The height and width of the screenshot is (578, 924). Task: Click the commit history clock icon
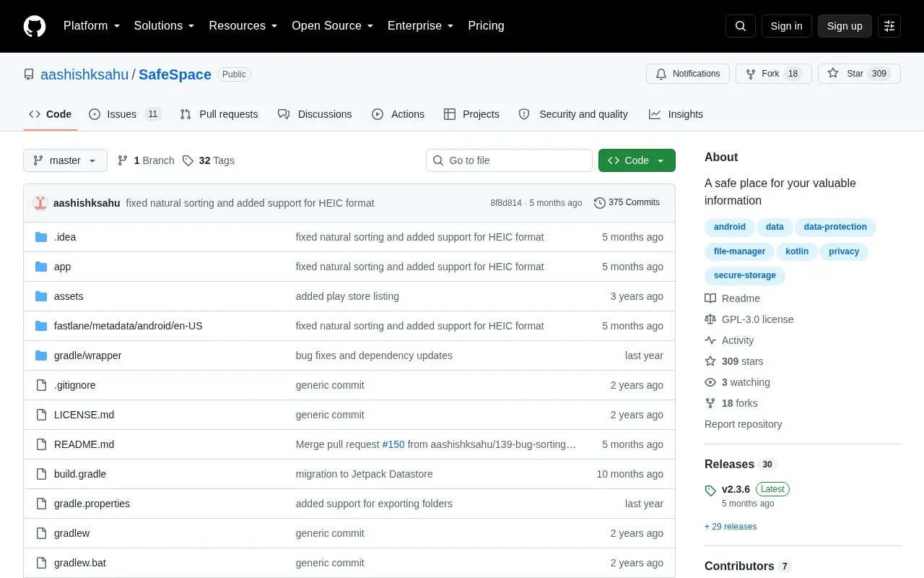point(600,203)
